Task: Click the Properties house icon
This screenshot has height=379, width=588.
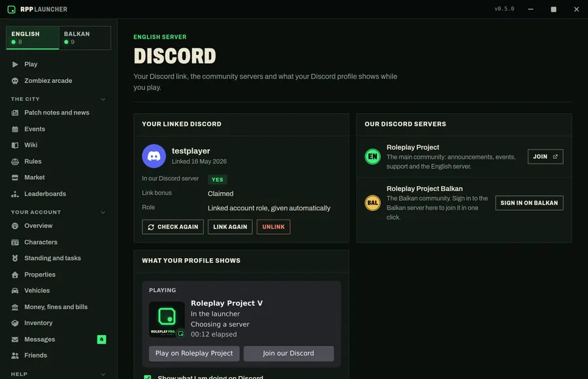Action: click(15, 275)
